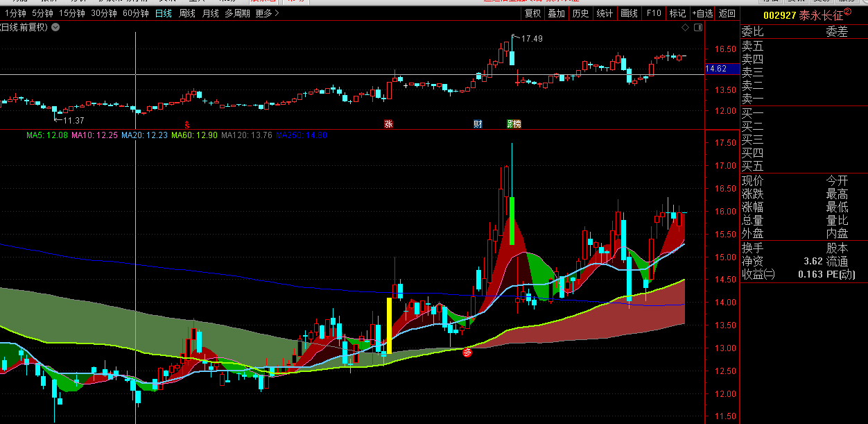
Task: Open the 日线 前复权 dropdown arrow
Action: pos(55,27)
